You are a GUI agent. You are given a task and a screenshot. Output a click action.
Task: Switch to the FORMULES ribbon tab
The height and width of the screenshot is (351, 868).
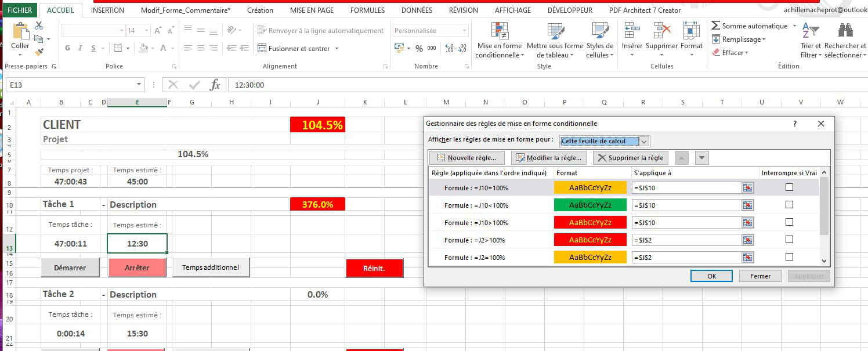pos(367,10)
